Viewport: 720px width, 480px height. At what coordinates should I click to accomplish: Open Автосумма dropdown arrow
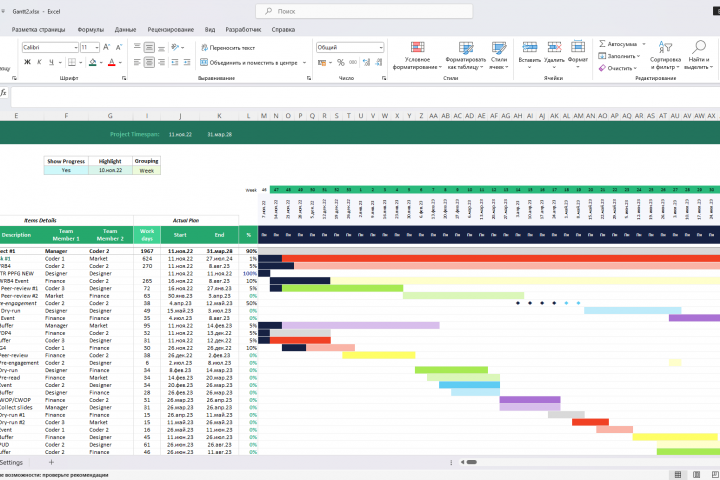click(x=644, y=44)
